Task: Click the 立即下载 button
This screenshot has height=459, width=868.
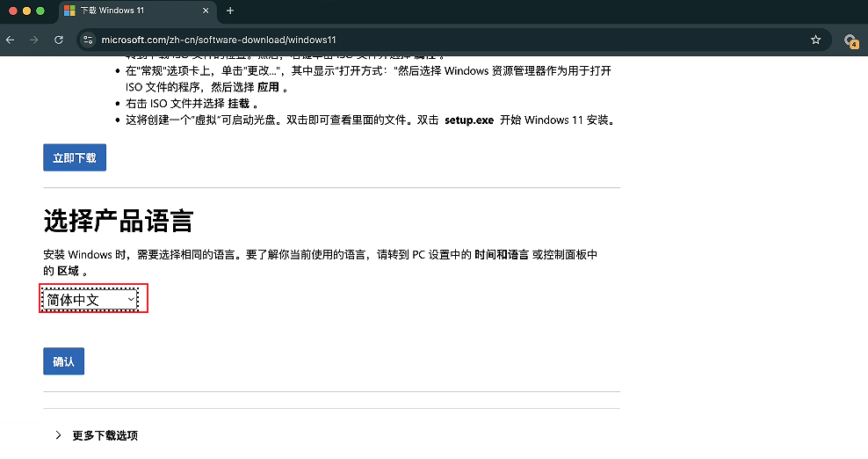Action: (x=75, y=158)
